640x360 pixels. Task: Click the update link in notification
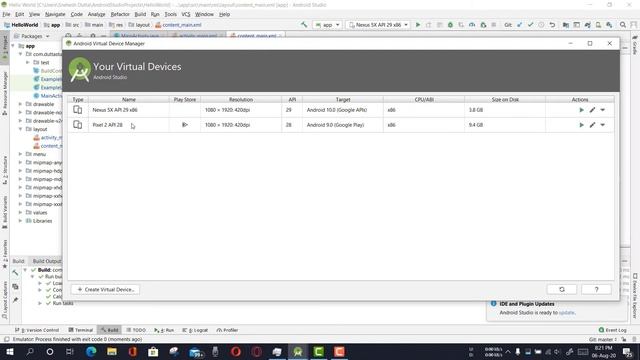click(x=567, y=313)
